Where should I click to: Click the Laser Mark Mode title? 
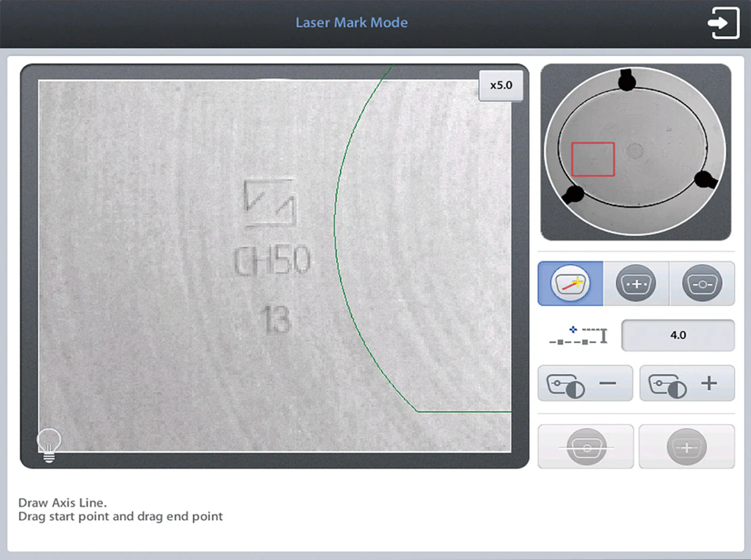pos(351,23)
